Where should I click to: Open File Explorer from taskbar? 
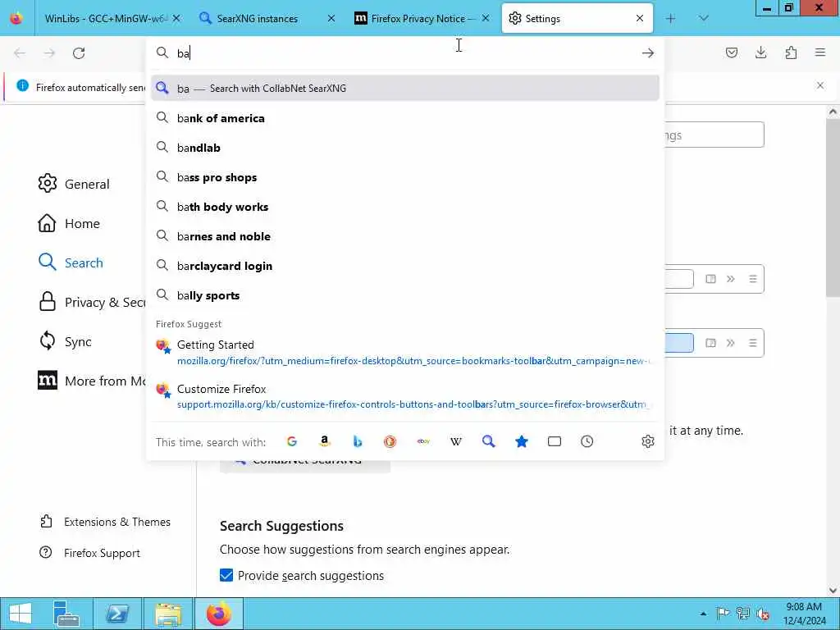tap(167, 614)
